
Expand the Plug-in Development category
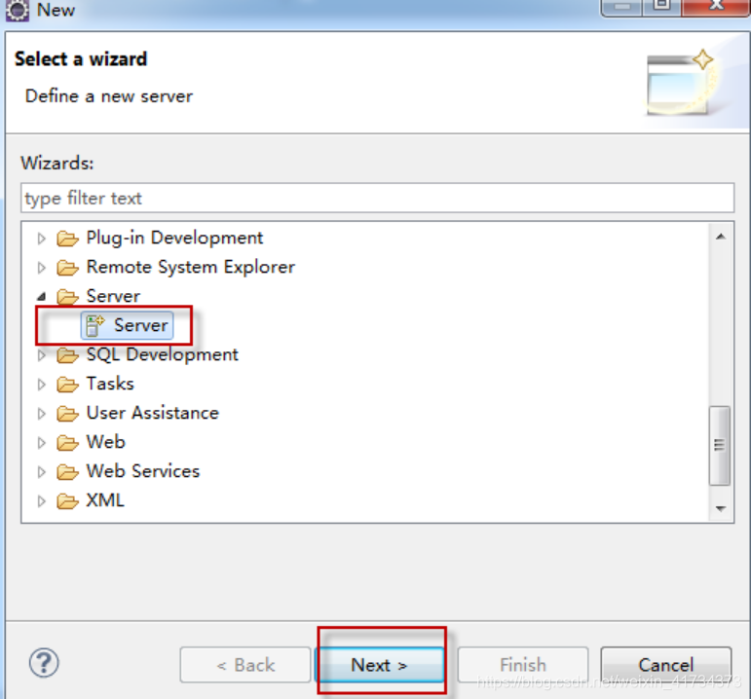click(42, 239)
